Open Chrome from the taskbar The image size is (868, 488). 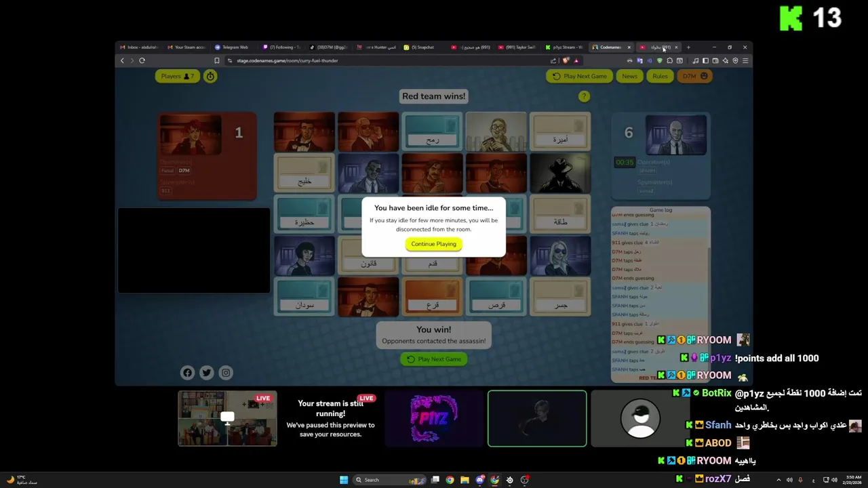pyautogui.click(x=450, y=480)
